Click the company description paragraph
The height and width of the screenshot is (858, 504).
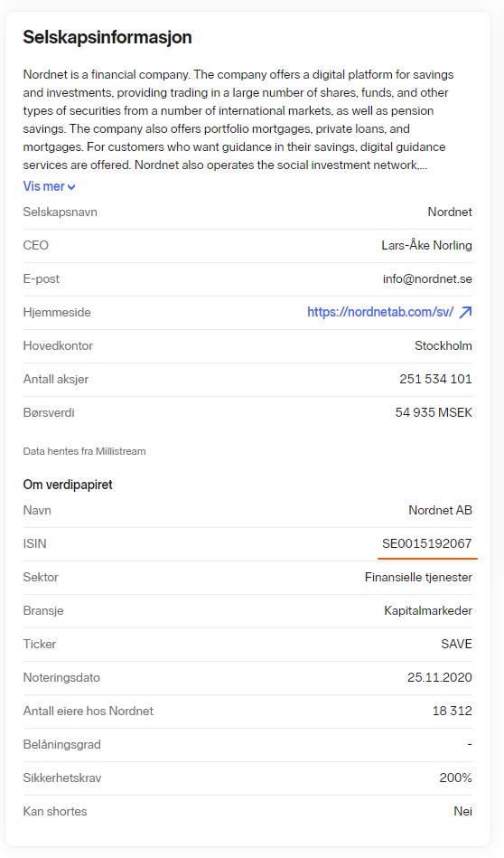point(238,119)
